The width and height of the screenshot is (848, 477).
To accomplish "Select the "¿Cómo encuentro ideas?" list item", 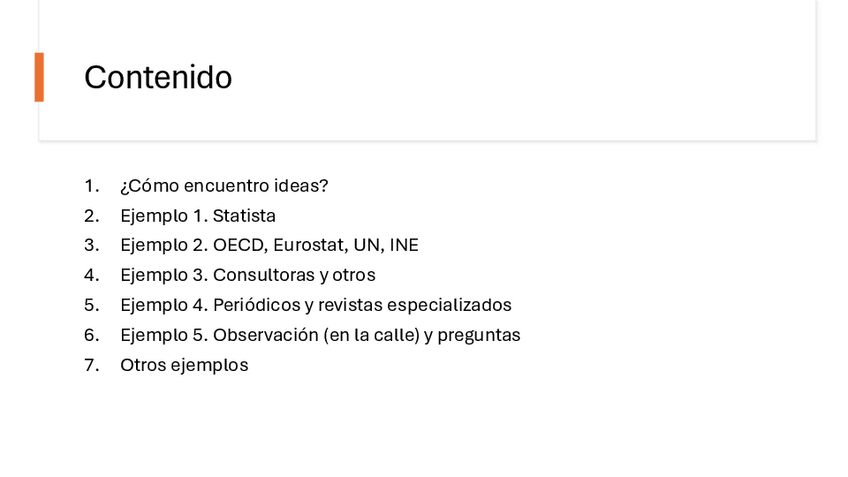I will coord(224,186).
